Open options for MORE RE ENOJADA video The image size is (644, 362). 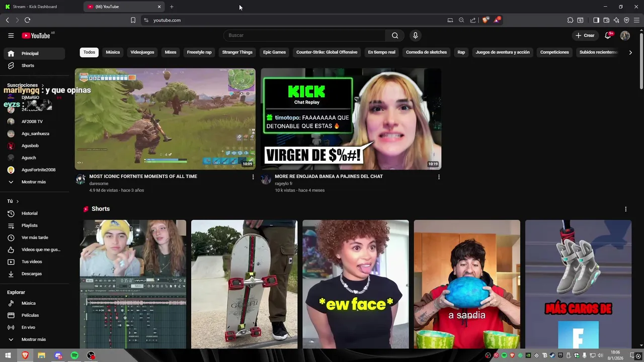click(439, 177)
